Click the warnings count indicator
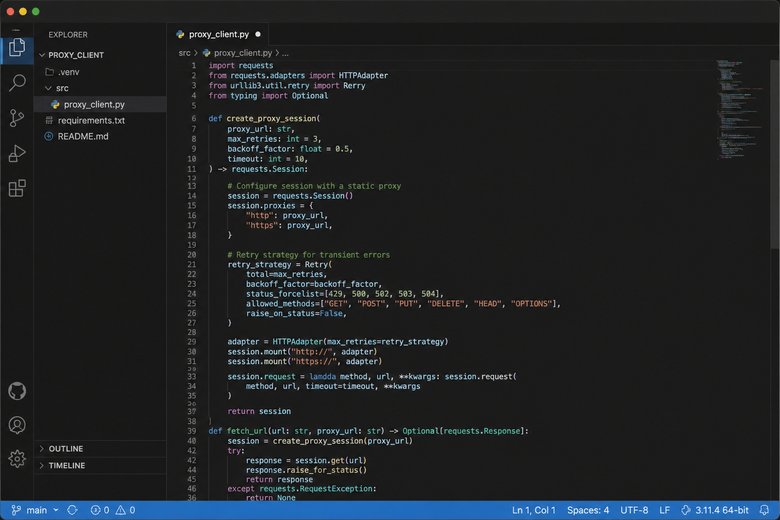Screen dimensions: 780x520 point(125,510)
